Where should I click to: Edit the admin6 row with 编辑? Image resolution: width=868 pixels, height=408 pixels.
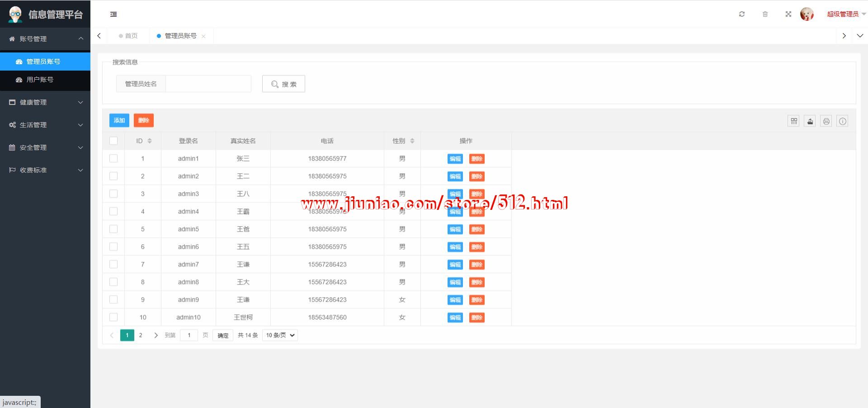point(455,247)
